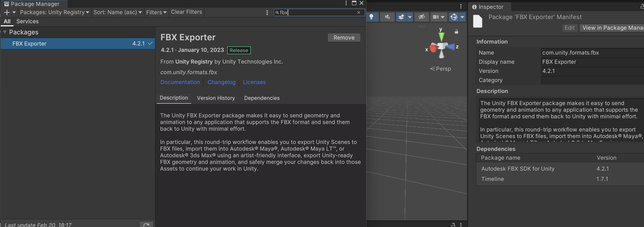Click into the fbx search field

(x=319, y=12)
